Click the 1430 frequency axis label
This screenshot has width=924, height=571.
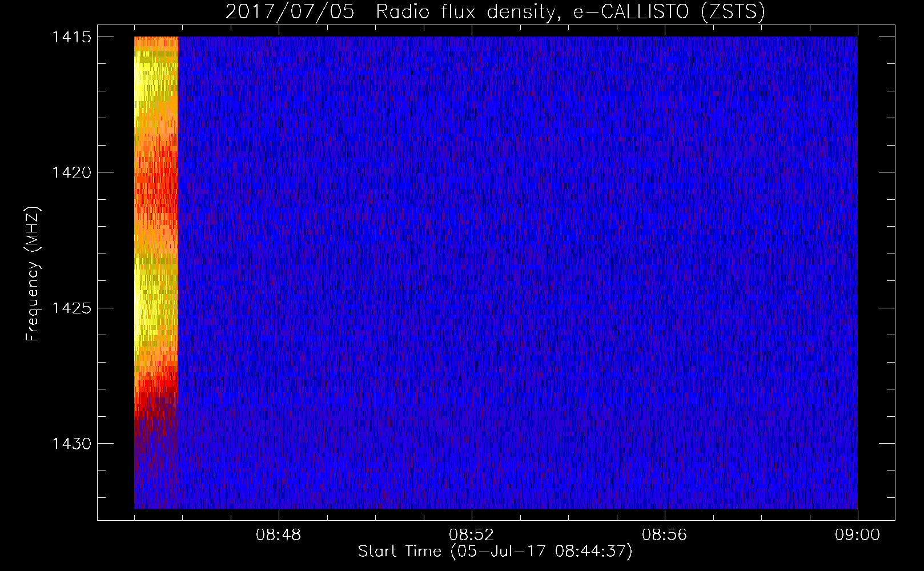pyautogui.click(x=71, y=444)
